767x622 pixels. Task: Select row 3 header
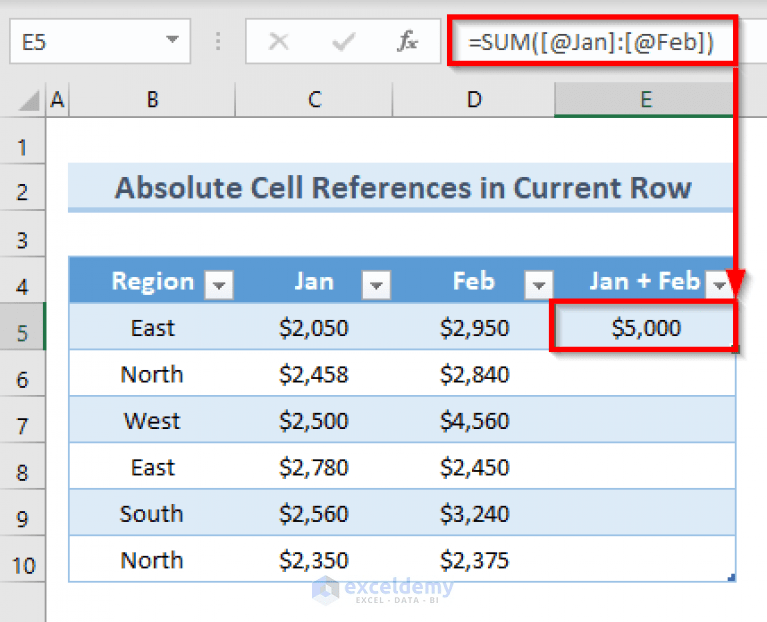pos(23,234)
